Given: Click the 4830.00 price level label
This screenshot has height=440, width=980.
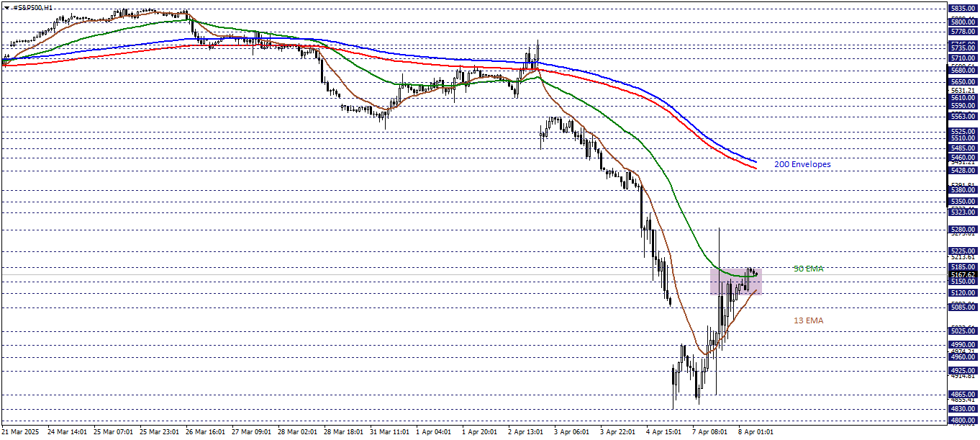Looking at the screenshot, I should 963,409.
